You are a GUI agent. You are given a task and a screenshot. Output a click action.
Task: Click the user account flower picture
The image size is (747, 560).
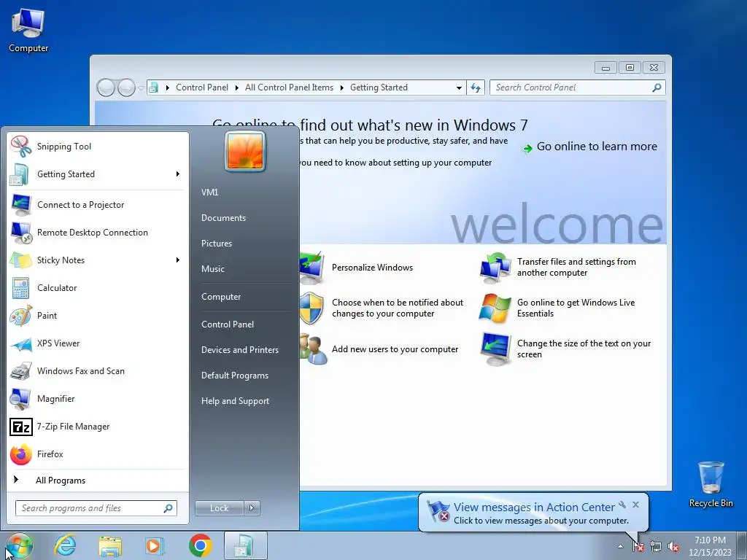click(x=245, y=152)
